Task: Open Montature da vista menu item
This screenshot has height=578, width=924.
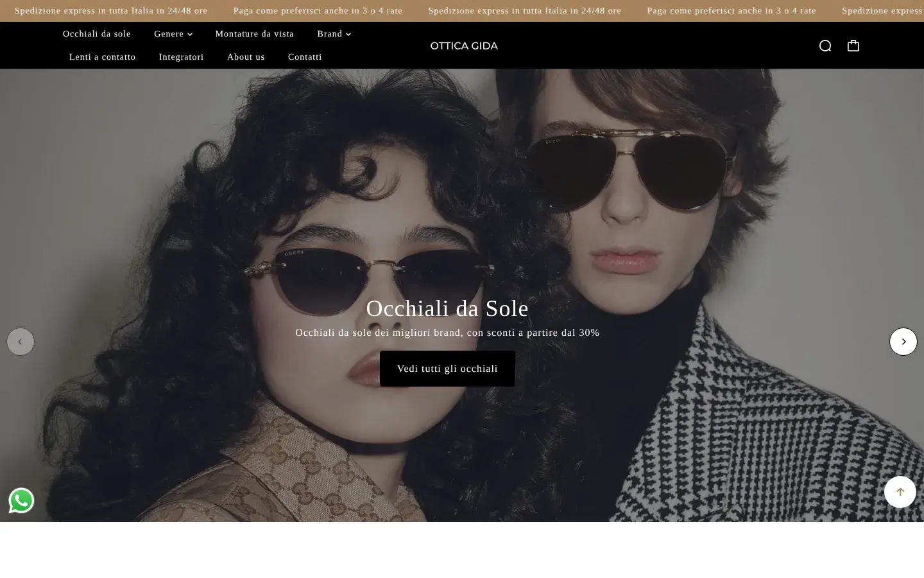Action: 255,33
